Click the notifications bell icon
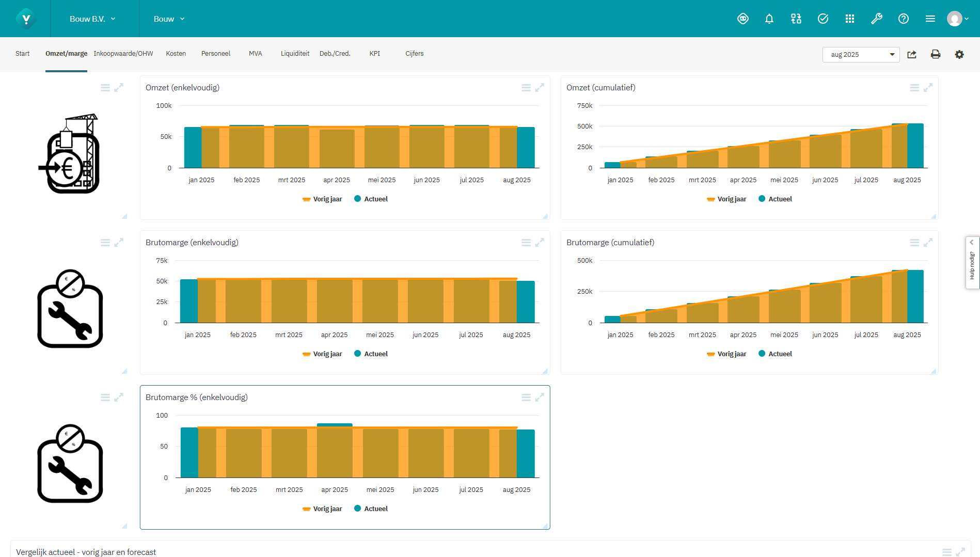980x557 pixels. click(769, 19)
